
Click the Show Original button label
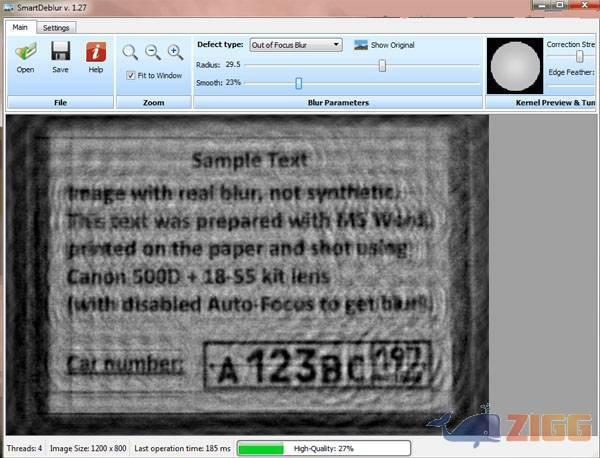click(392, 45)
